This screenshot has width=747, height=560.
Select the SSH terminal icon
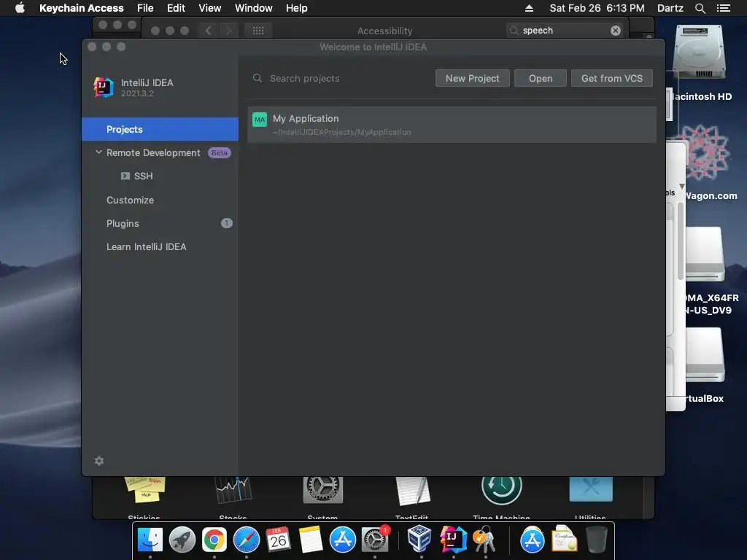click(125, 176)
